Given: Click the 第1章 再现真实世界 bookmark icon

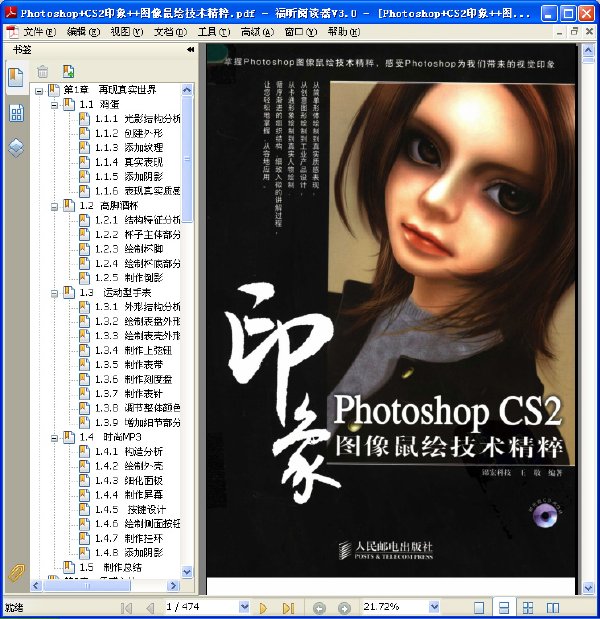Looking at the screenshot, I should [x=54, y=90].
